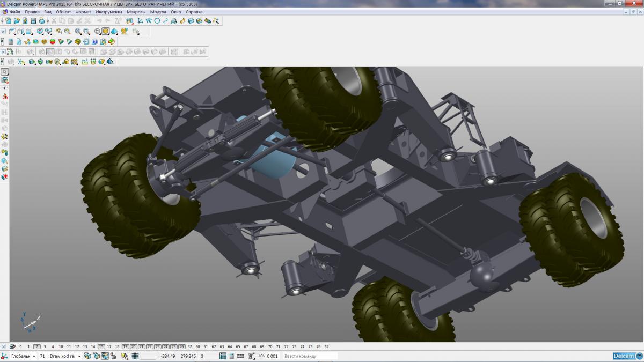Click the Delcam logo button
Image resolution: width=644 pixels, height=362 pixels.
click(x=628, y=356)
